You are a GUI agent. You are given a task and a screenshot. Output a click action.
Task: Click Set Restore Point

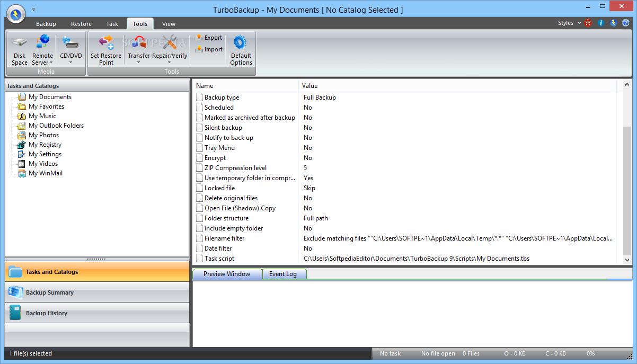(106, 51)
